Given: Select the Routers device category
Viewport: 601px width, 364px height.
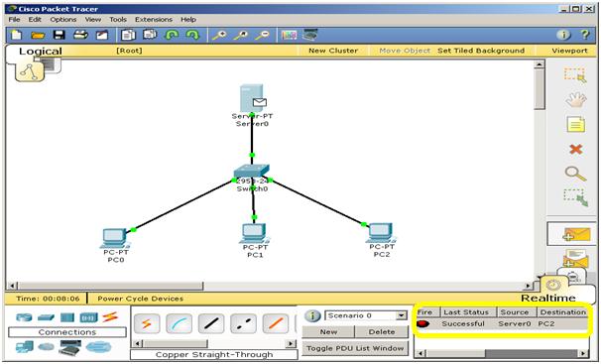Looking at the screenshot, I should (x=24, y=317).
